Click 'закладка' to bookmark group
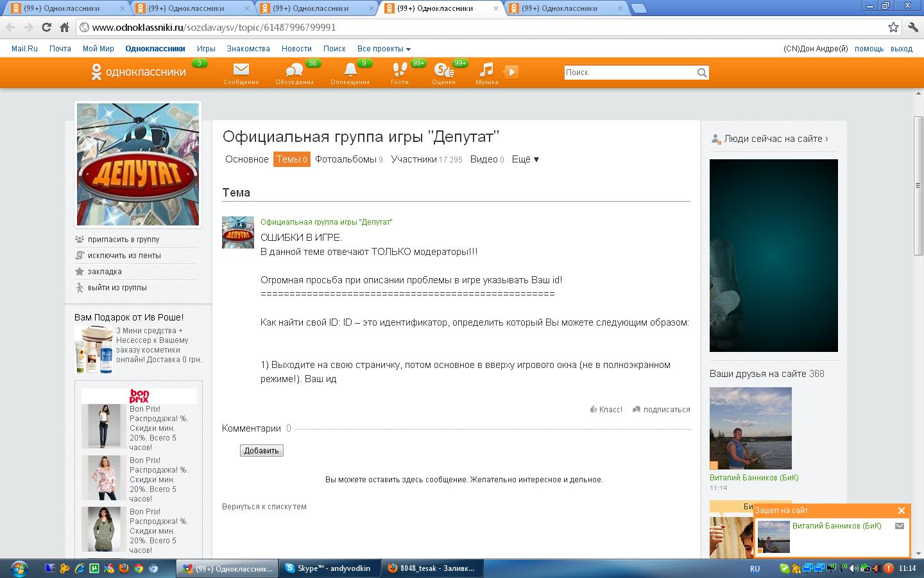Viewport: 924px width, 578px height. [x=105, y=272]
